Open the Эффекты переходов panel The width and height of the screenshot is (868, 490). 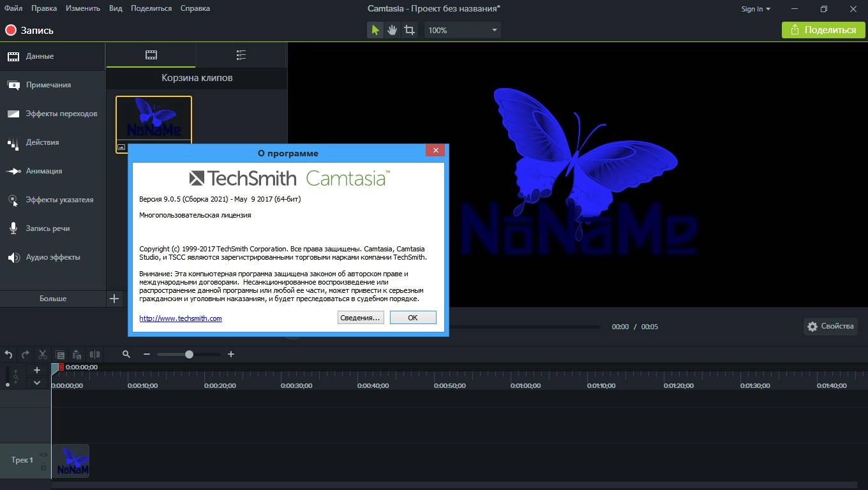(52, 114)
